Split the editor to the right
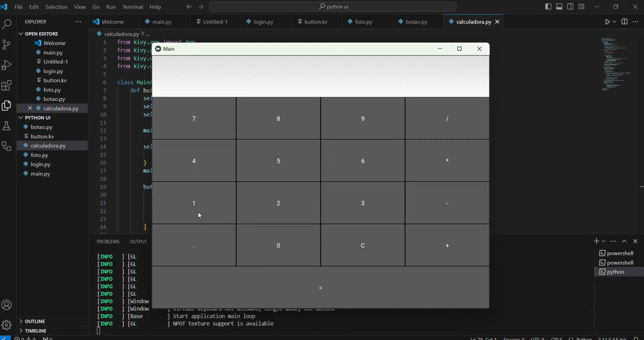 [624, 22]
